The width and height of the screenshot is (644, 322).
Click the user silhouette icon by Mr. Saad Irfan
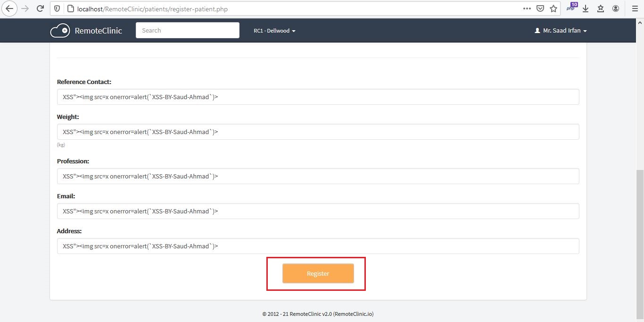pos(537,31)
